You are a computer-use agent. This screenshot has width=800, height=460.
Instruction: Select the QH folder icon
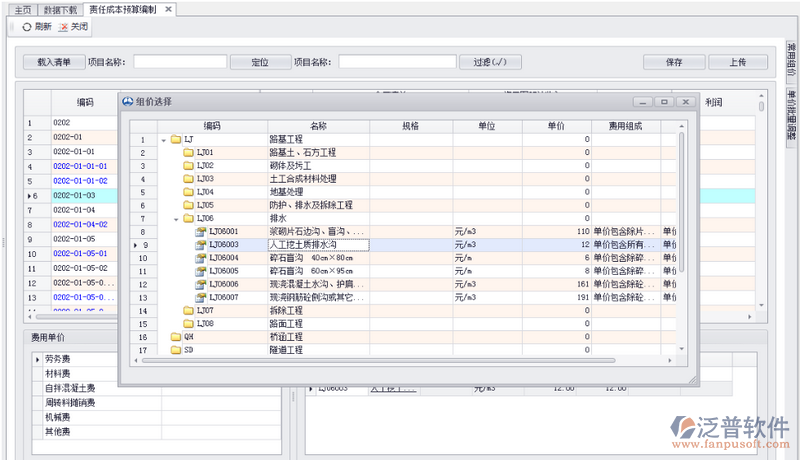coord(176,337)
